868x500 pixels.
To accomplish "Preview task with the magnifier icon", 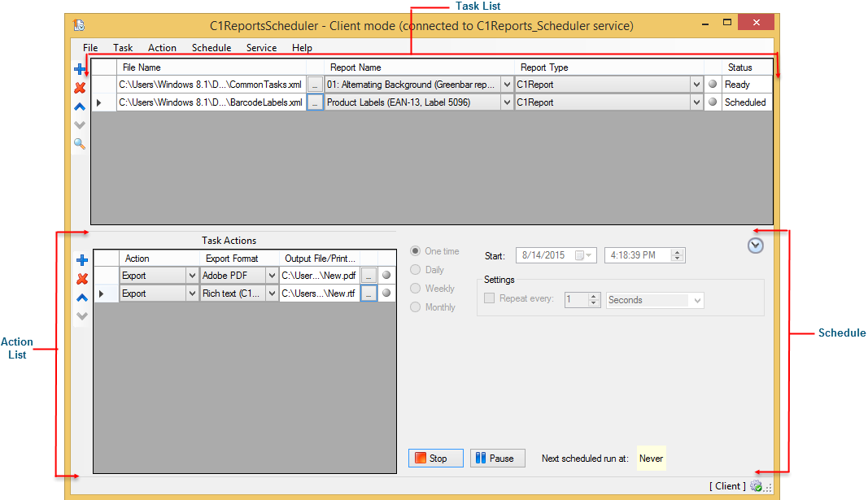I will tap(80, 144).
